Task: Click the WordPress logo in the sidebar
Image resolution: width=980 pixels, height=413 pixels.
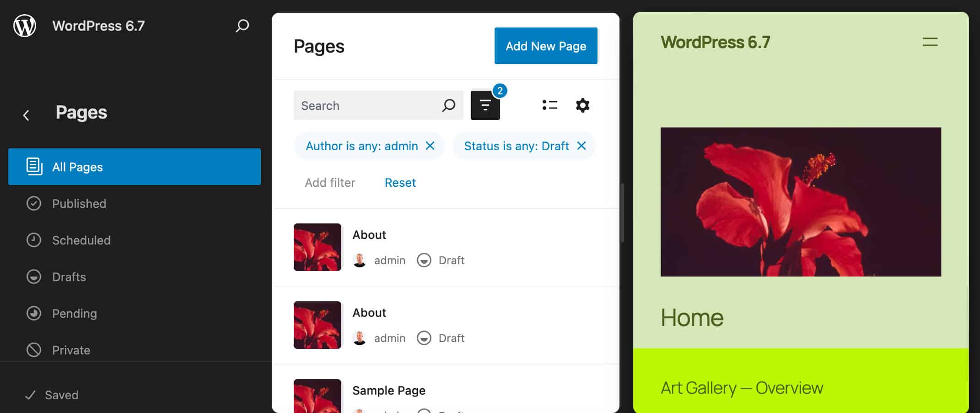Action: (25, 26)
